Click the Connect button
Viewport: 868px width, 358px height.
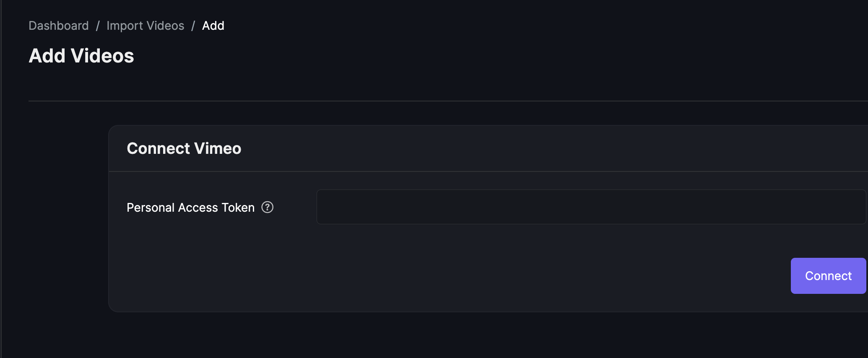click(828, 276)
